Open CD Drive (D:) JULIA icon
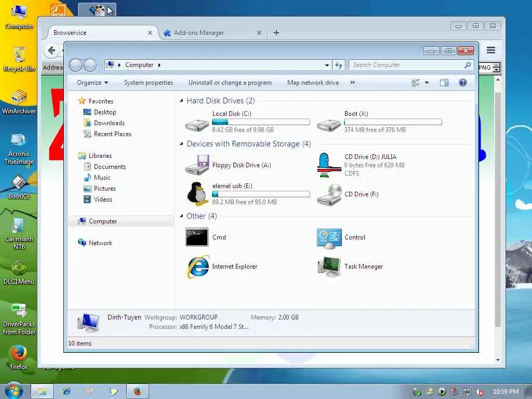The width and height of the screenshot is (532, 399). [x=329, y=165]
